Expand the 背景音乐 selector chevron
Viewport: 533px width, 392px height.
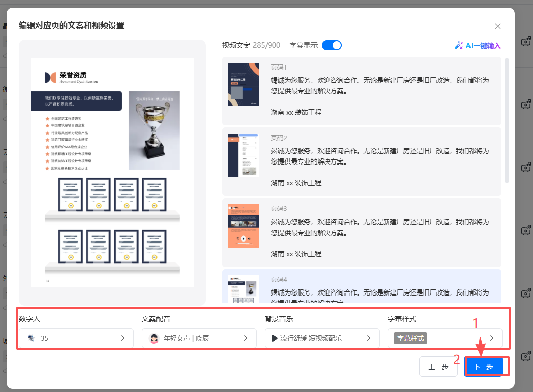(369, 338)
